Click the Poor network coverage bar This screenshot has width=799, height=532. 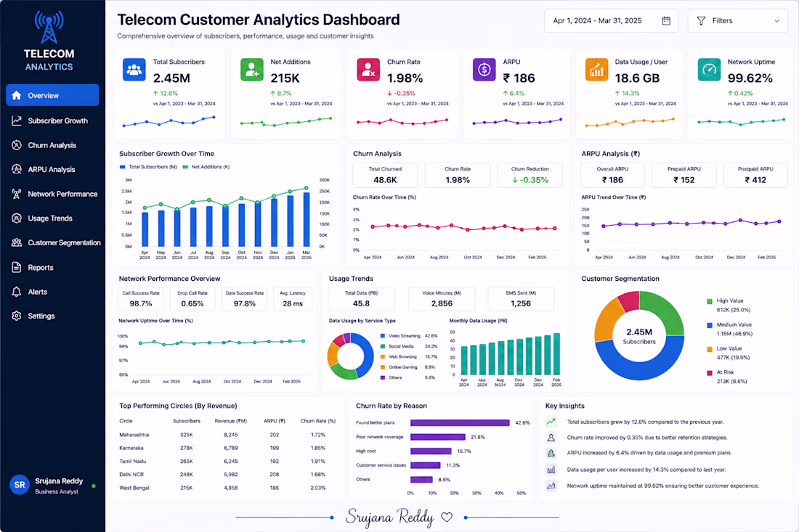(438, 437)
